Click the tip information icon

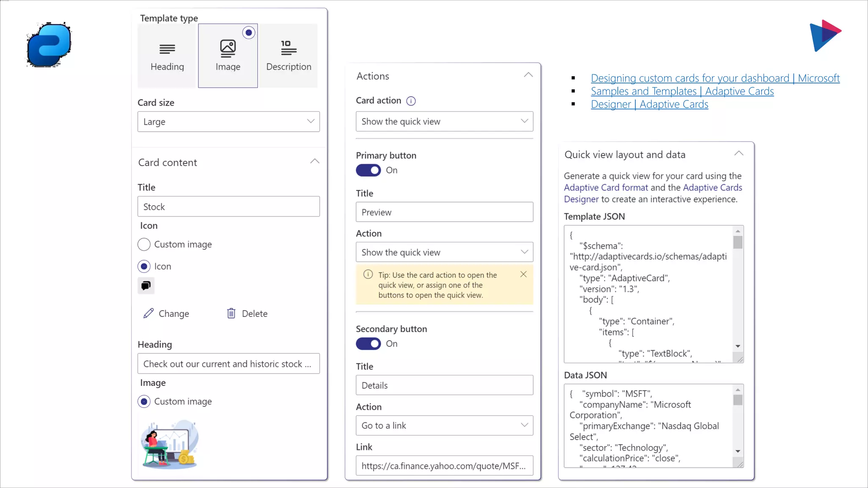pos(368,274)
